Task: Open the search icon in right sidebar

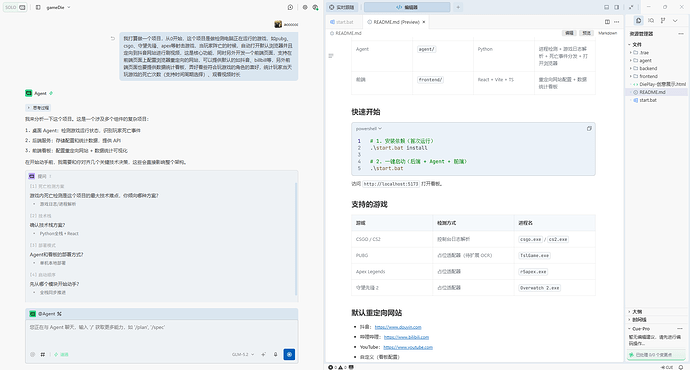Action: pyautogui.click(x=651, y=20)
